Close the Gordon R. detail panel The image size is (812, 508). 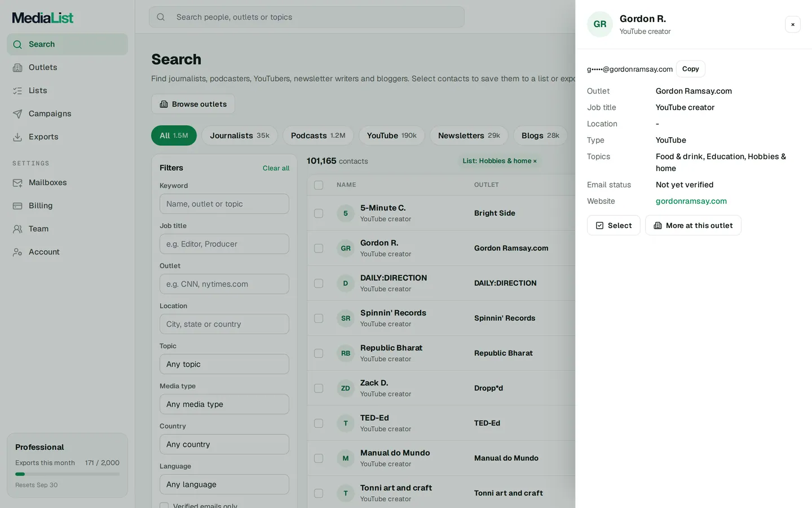[793, 24]
